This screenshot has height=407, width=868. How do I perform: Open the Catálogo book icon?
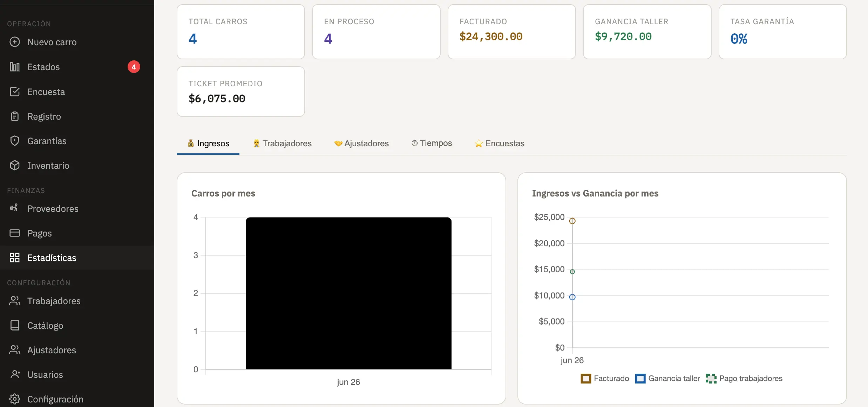(x=15, y=325)
